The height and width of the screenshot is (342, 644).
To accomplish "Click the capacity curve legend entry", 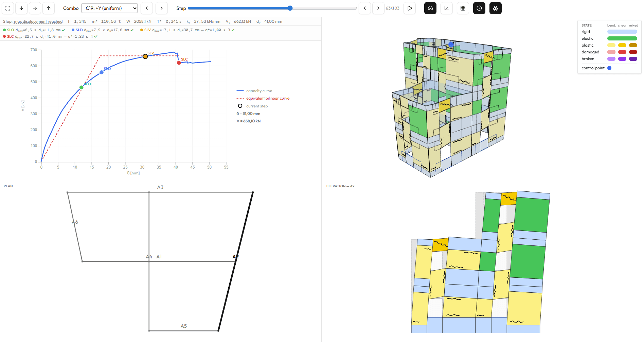I will 254,91.
